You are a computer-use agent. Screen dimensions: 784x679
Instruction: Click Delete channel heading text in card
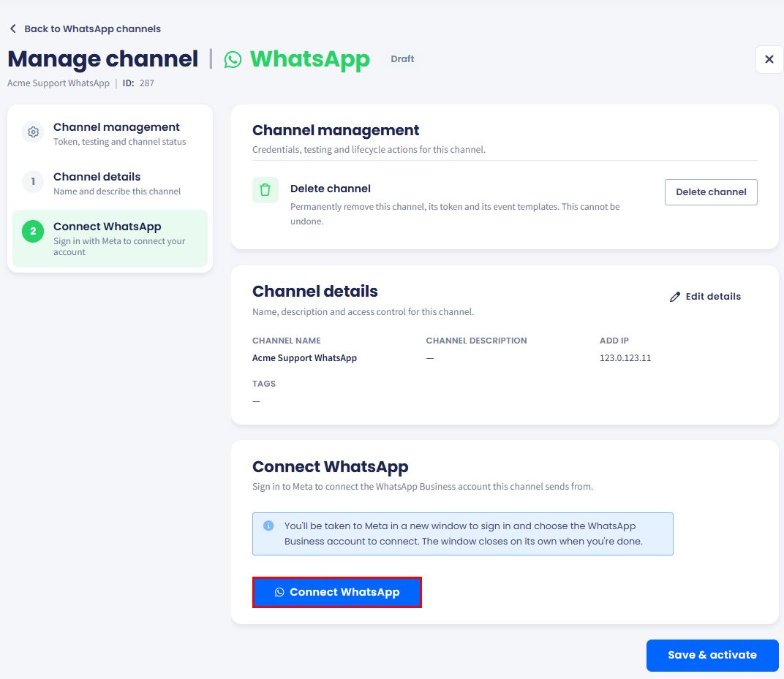pos(331,189)
